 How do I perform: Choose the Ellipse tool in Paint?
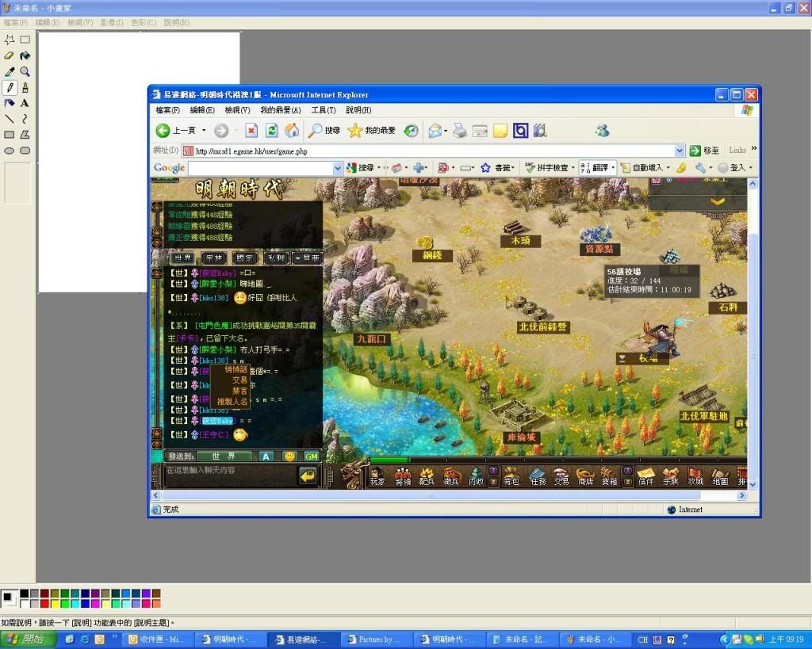pos(10,151)
